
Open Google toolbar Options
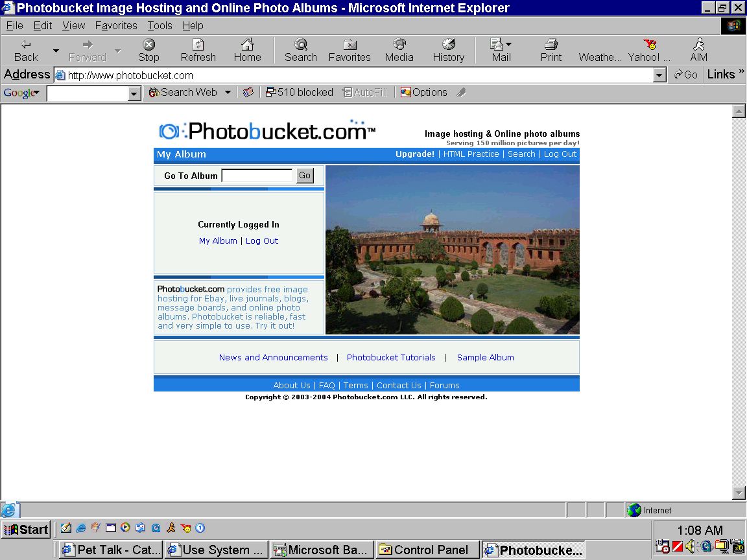point(424,93)
